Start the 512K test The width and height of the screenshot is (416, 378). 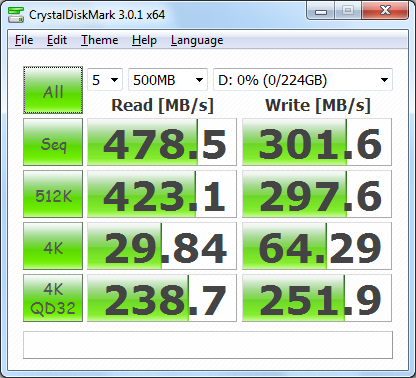(53, 194)
